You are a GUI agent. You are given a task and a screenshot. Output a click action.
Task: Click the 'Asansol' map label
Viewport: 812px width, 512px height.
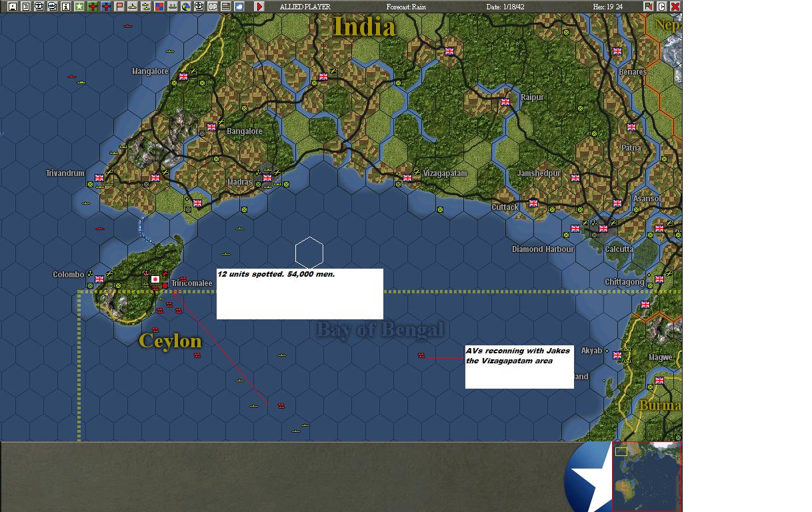pyautogui.click(x=647, y=199)
